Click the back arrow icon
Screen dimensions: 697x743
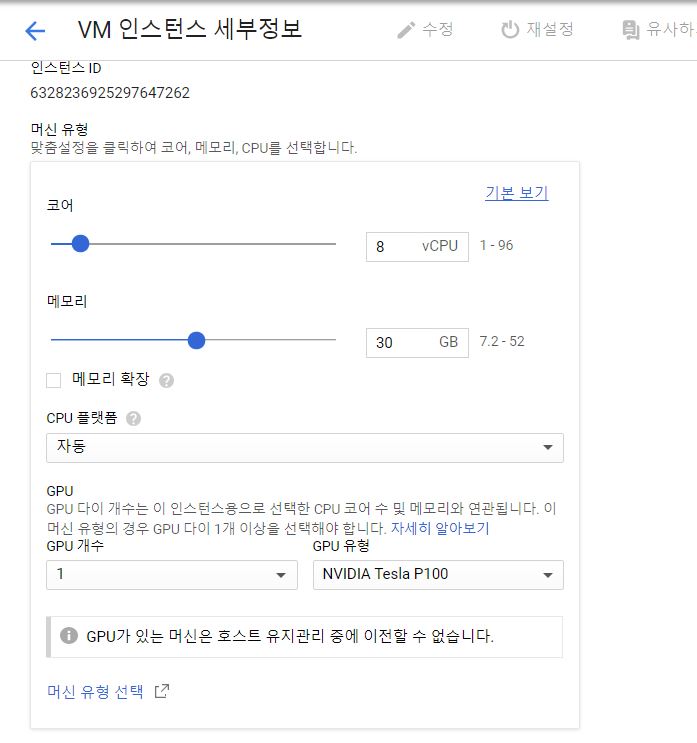pos(35,30)
